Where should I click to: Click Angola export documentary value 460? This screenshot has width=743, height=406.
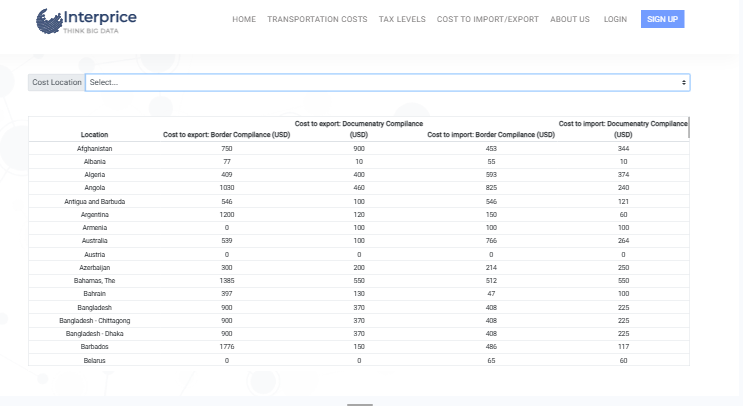(x=359, y=188)
